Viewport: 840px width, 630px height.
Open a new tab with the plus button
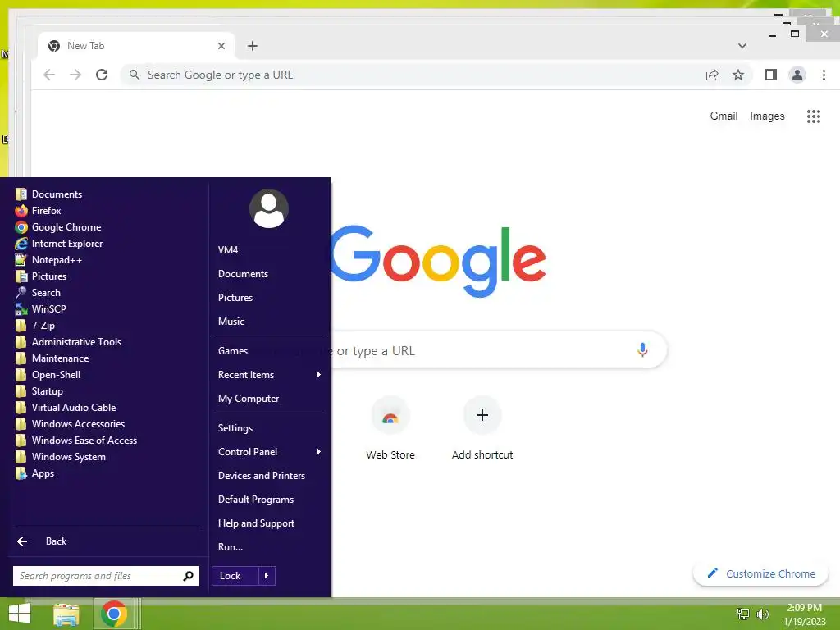253,46
